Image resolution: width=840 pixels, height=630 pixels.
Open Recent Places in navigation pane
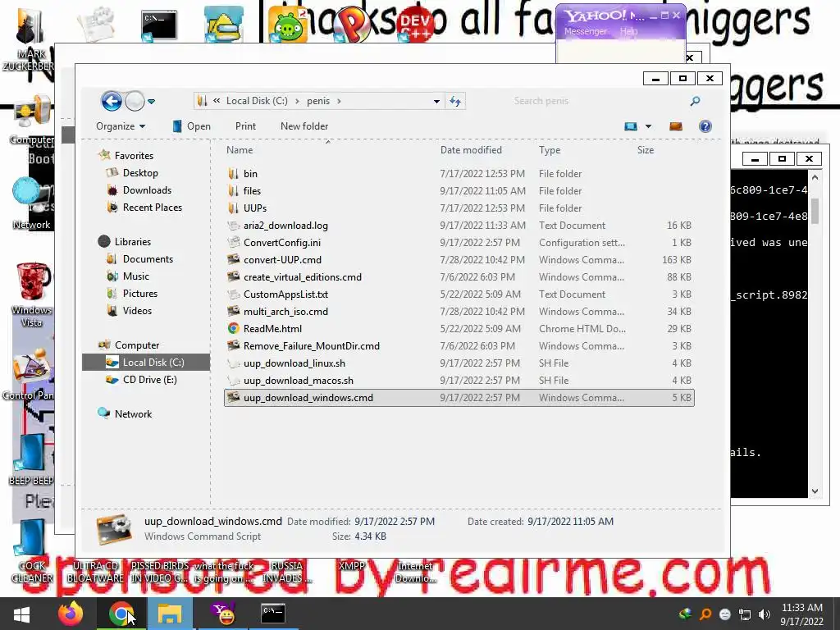pyautogui.click(x=152, y=208)
